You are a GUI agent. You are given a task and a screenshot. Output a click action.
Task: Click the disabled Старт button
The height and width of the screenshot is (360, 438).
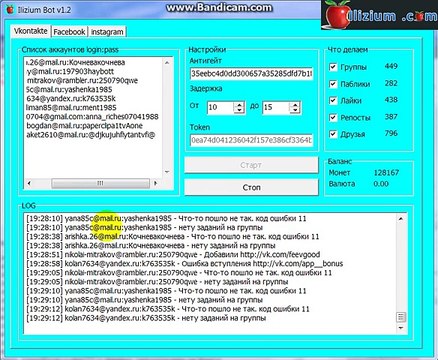tap(251, 165)
